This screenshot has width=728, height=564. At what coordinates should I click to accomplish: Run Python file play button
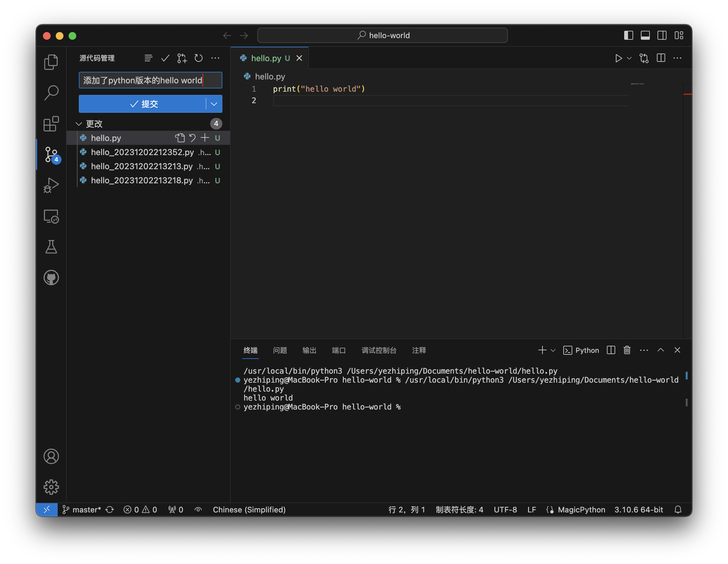[x=618, y=58]
